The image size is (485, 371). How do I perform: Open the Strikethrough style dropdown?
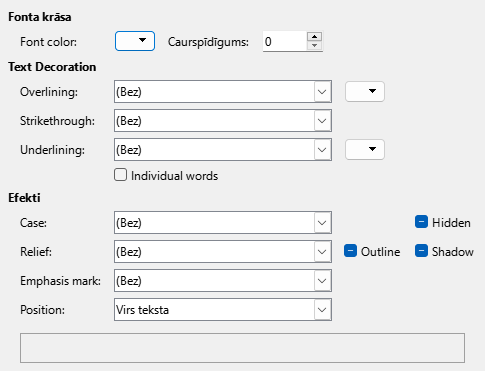click(223, 120)
